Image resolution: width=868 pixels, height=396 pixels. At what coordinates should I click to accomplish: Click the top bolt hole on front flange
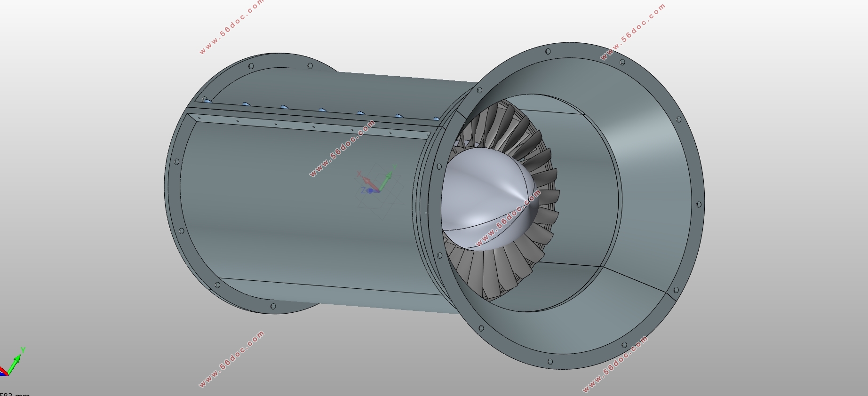(548, 51)
